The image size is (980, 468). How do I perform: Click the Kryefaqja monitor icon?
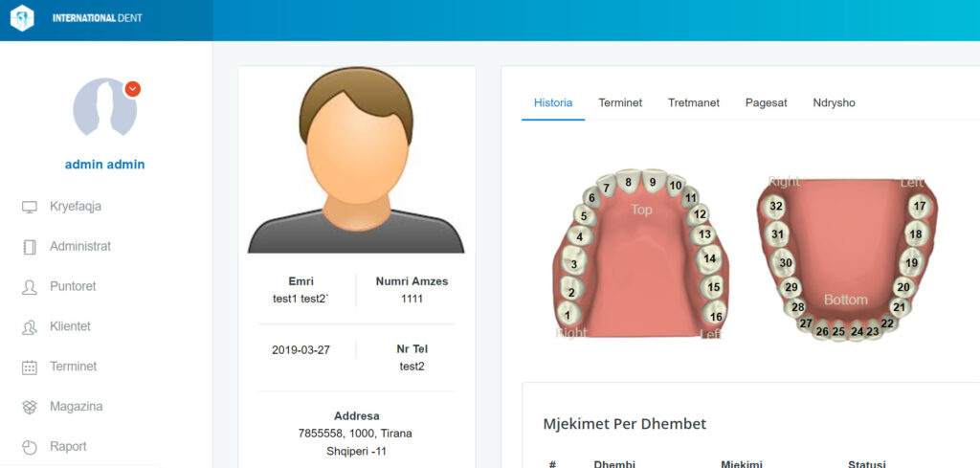(30, 207)
